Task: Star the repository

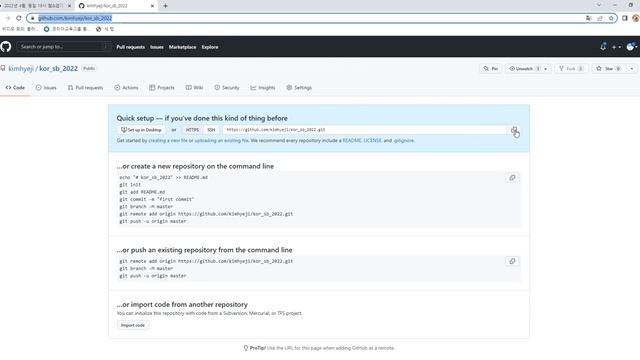Action: pyautogui.click(x=609, y=69)
